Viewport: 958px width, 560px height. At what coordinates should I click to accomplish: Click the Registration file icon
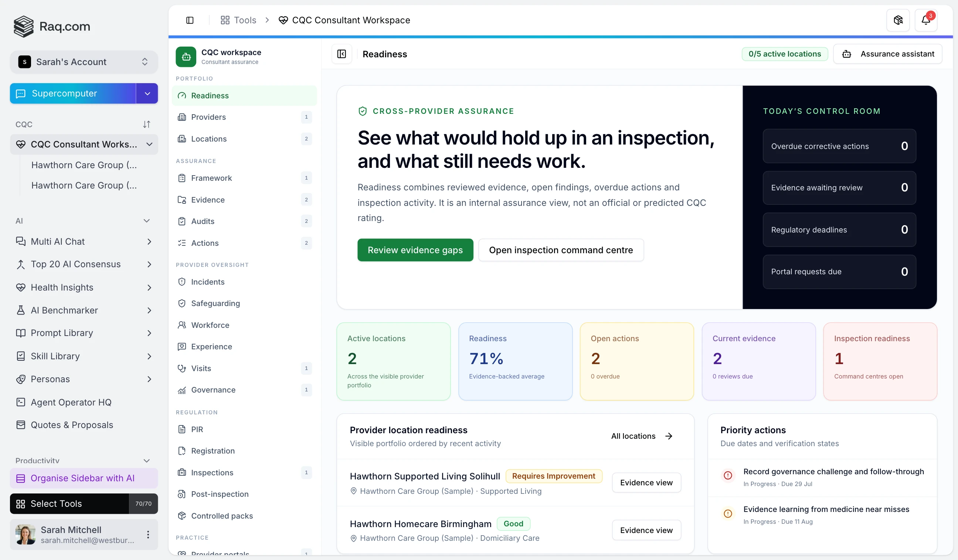click(x=182, y=451)
